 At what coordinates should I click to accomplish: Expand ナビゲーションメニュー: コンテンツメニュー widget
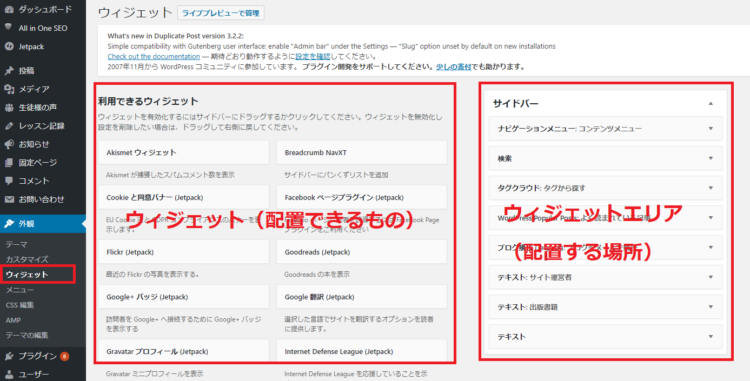[x=710, y=129]
